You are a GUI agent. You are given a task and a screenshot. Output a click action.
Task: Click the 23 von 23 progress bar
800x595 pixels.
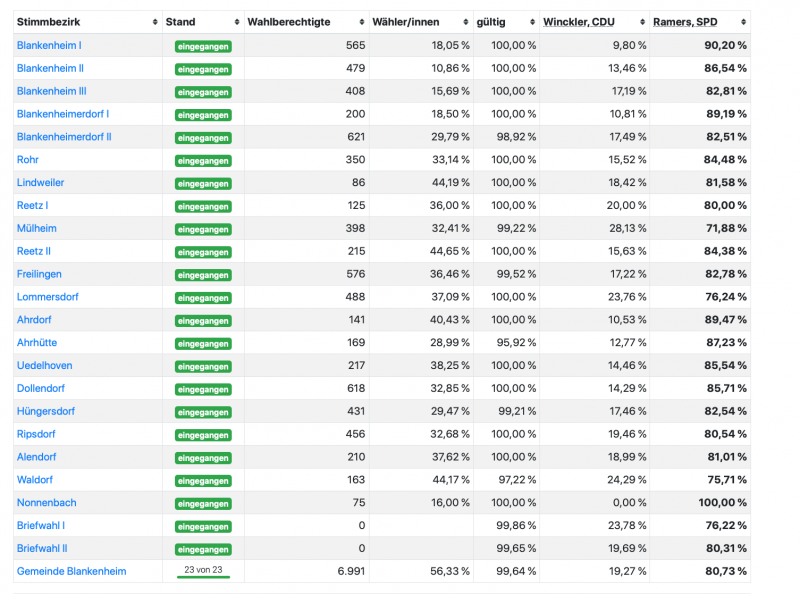[203, 578]
